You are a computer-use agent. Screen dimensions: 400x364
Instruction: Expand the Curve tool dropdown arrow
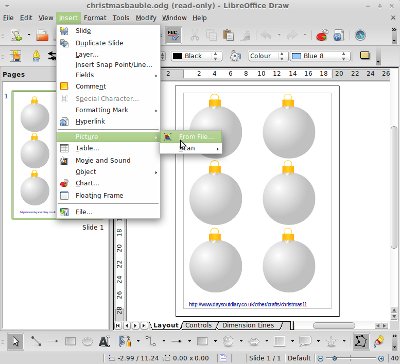click(x=138, y=341)
